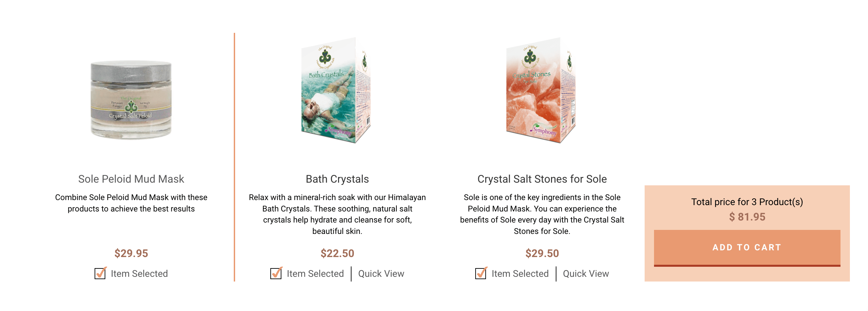The height and width of the screenshot is (311, 868).
Task: Deselect the Crystal Salt Stones checkbox
Action: pos(481,274)
